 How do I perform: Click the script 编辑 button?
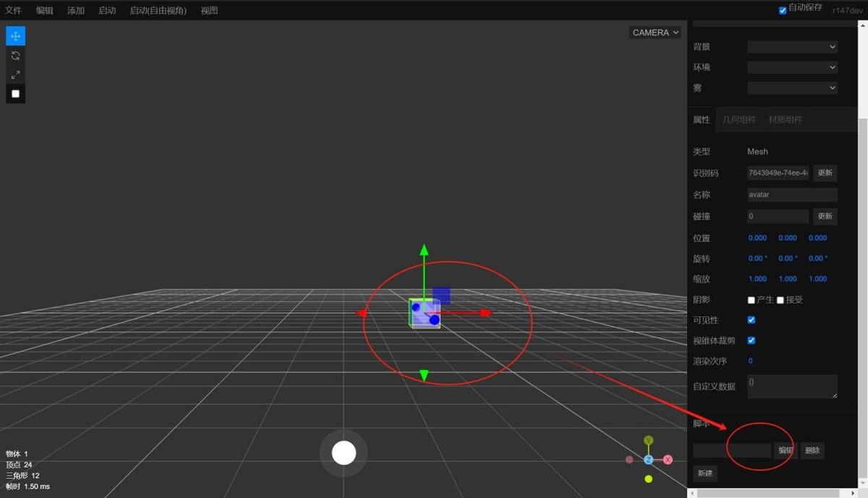[786, 450]
